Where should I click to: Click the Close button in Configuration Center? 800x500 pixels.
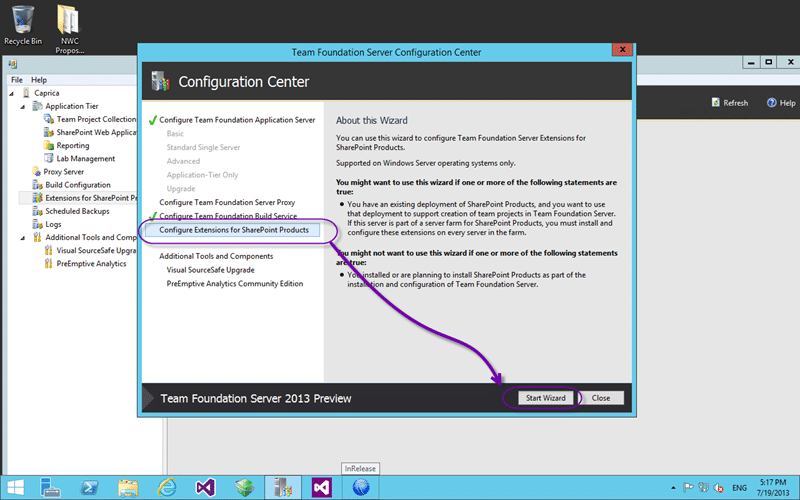pyautogui.click(x=601, y=398)
